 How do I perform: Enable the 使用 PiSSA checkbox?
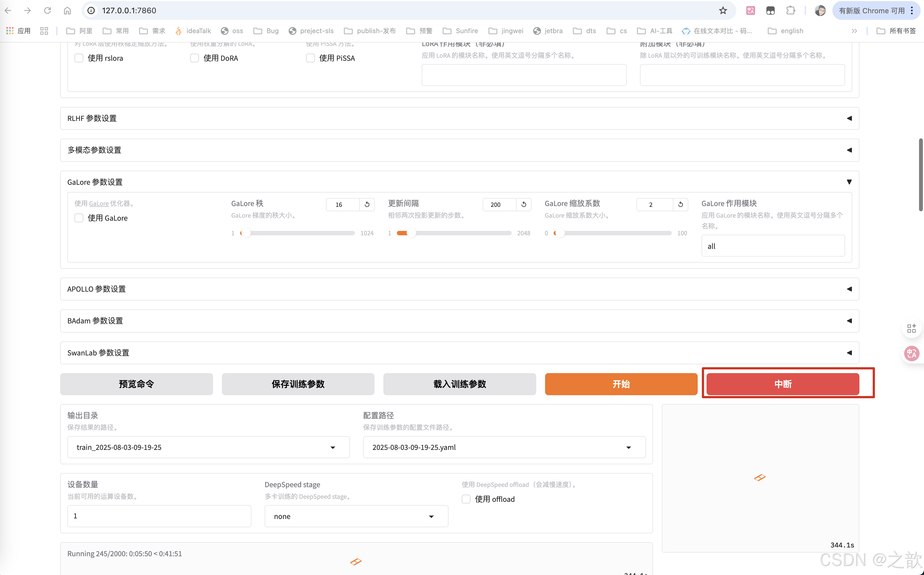click(310, 58)
